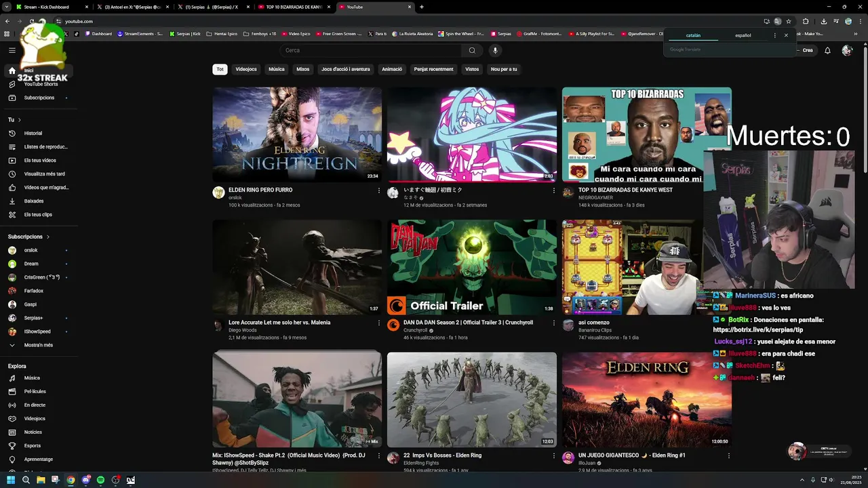Open Chrome media controls icon
Viewport: 868px width, 488px height.
pos(835,21)
